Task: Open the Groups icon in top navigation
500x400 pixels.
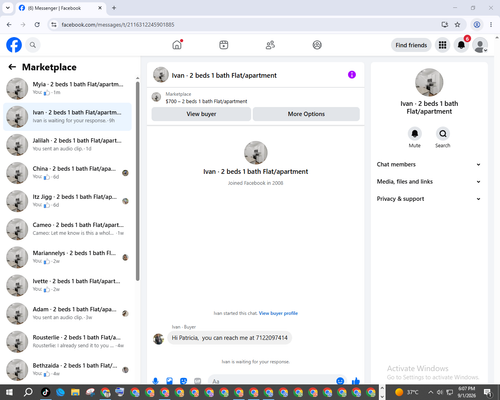Action: pos(317,45)
